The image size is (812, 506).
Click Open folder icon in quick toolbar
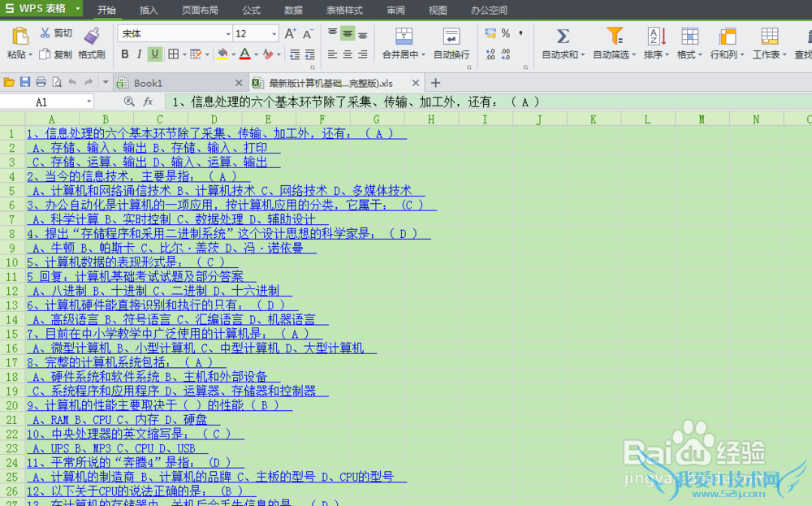click(9, 82)
